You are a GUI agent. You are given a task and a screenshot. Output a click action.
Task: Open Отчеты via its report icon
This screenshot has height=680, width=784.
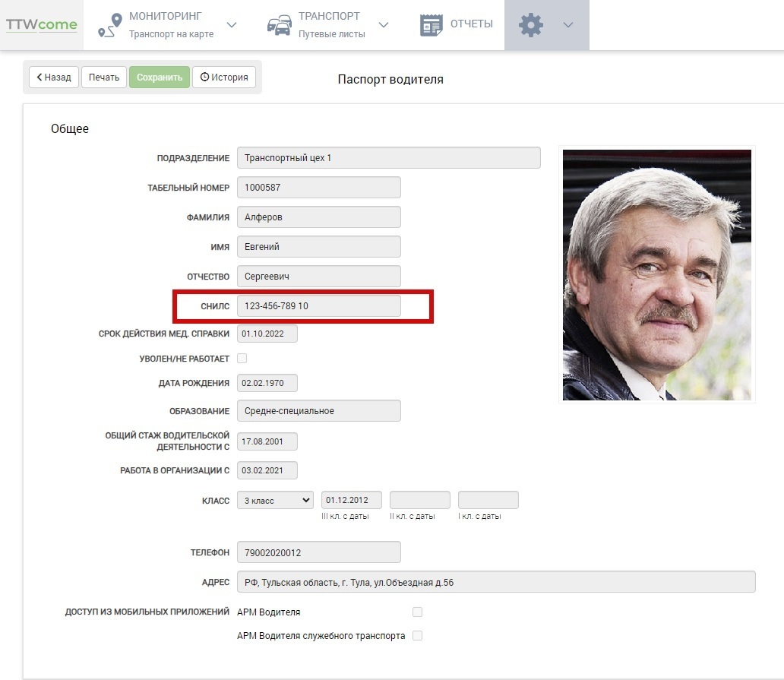coord(430,24)
